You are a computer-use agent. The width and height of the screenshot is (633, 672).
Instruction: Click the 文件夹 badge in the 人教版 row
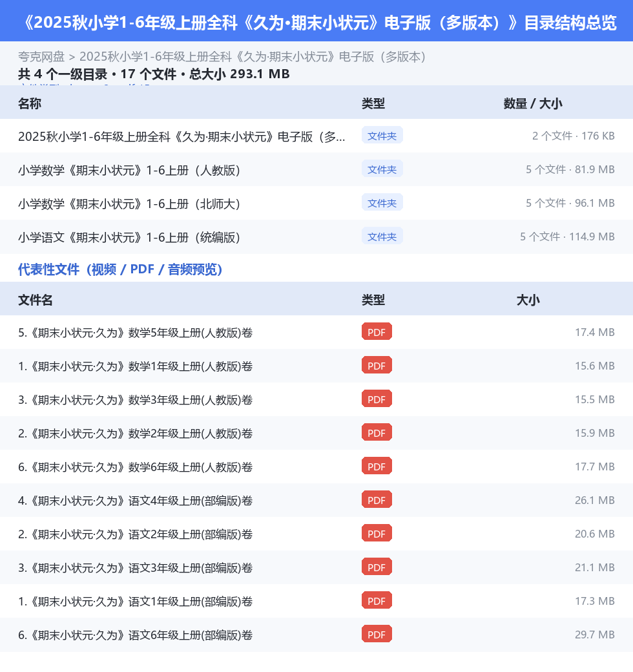(x=382, y=169)
